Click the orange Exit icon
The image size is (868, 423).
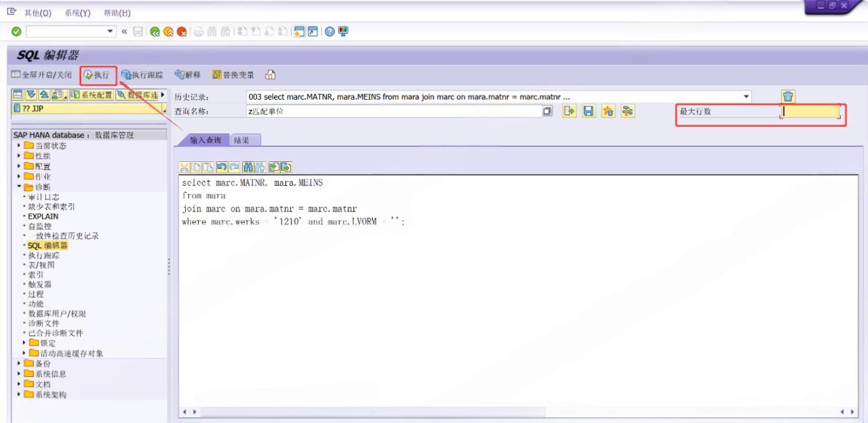point(168,32)
